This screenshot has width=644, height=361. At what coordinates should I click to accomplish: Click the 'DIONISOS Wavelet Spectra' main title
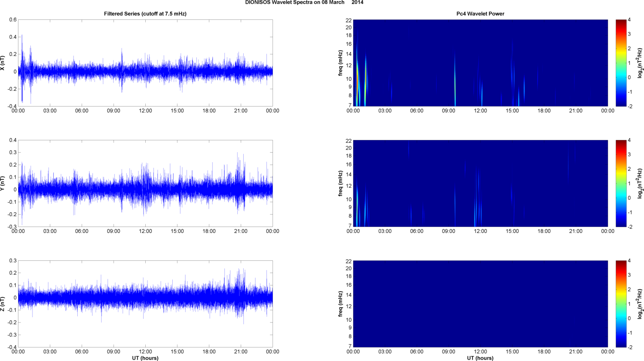304,3
